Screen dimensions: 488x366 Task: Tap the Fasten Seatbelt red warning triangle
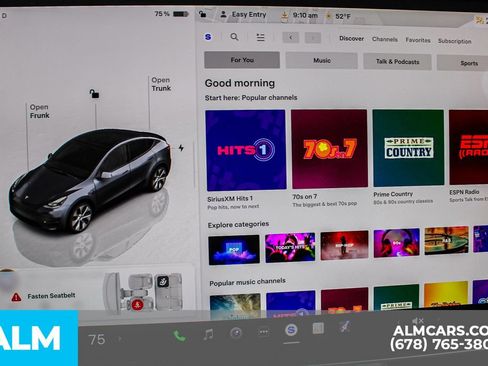coord(16,297)
